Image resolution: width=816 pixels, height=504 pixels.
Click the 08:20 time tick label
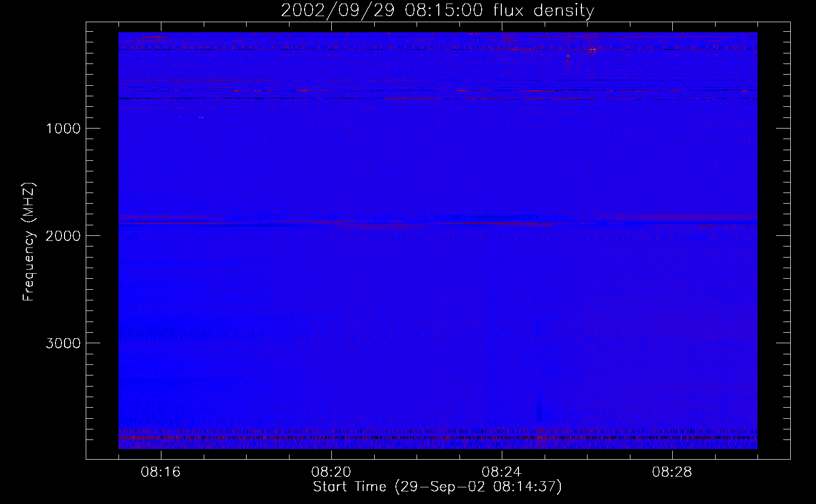(331, 472)
